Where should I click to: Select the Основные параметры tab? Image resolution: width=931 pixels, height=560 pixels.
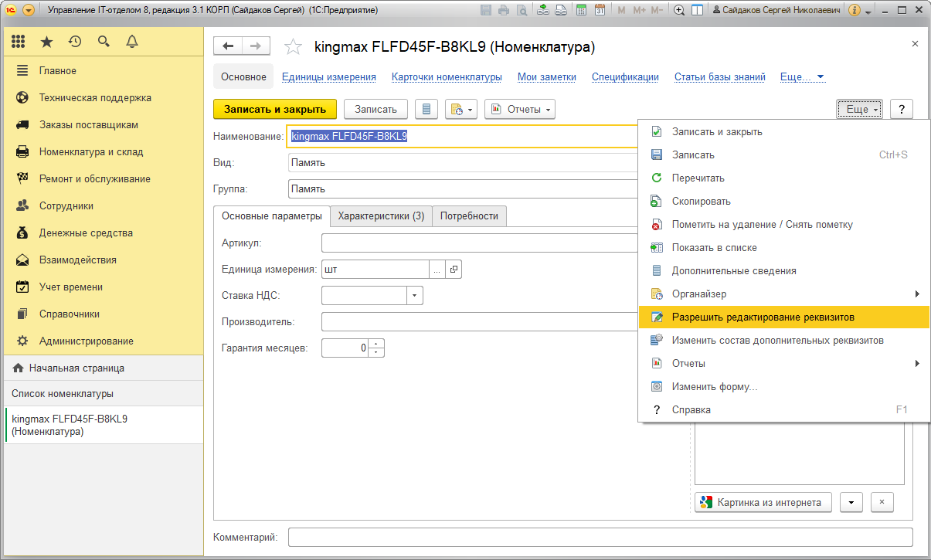coord(272,216)
